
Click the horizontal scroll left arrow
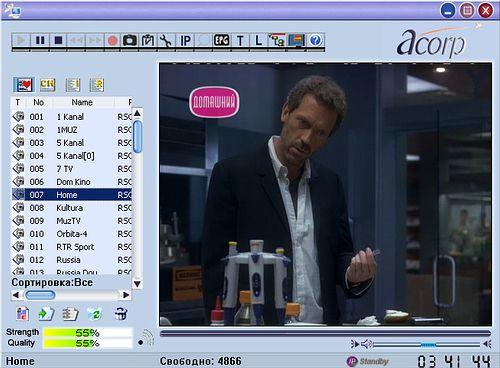click(x=16, y=295)
